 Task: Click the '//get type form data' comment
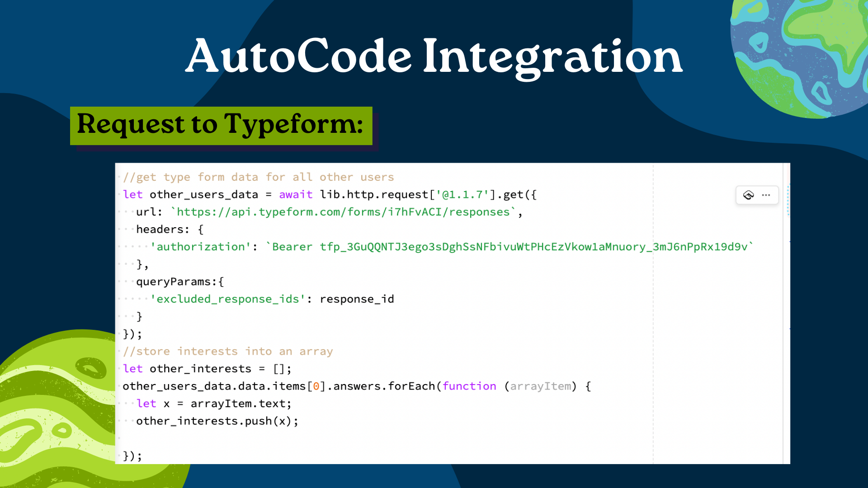pos(258,177)
